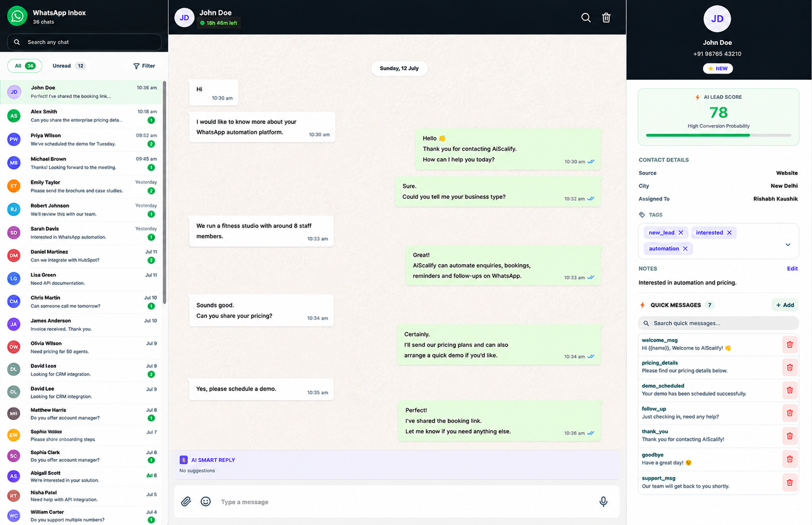812x525 pixels.
Task: Open the Michael Brown chat
Action: (x=82, y=163)
